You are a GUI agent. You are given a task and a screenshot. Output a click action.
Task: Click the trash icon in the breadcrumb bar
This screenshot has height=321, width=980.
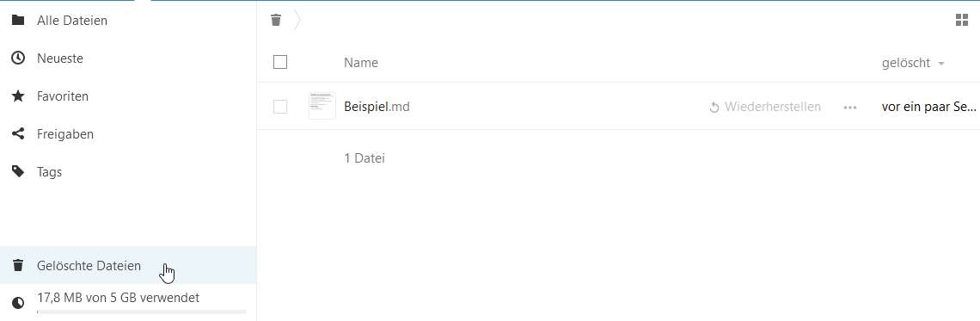click(276, 21)
